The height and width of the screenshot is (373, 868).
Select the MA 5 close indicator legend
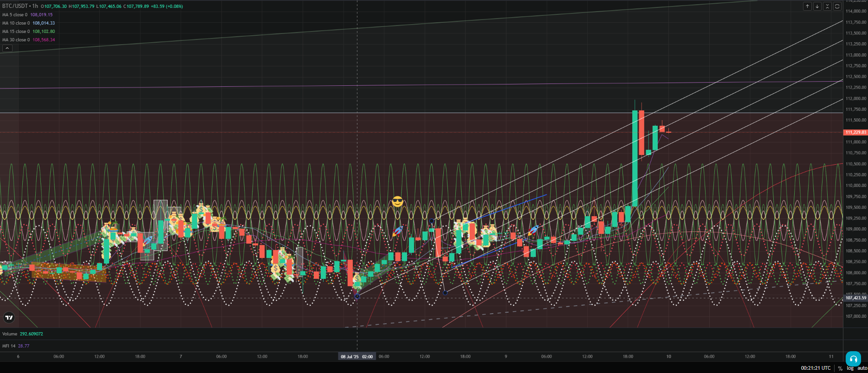(x=15, y=15)
